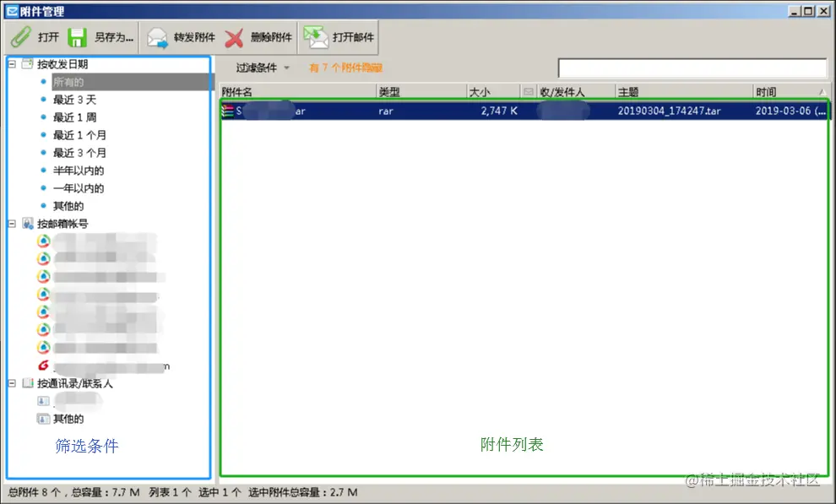The image size is (836, 504).
Task: Click the 时间 column sort arrow
Action: click(822, 92)
